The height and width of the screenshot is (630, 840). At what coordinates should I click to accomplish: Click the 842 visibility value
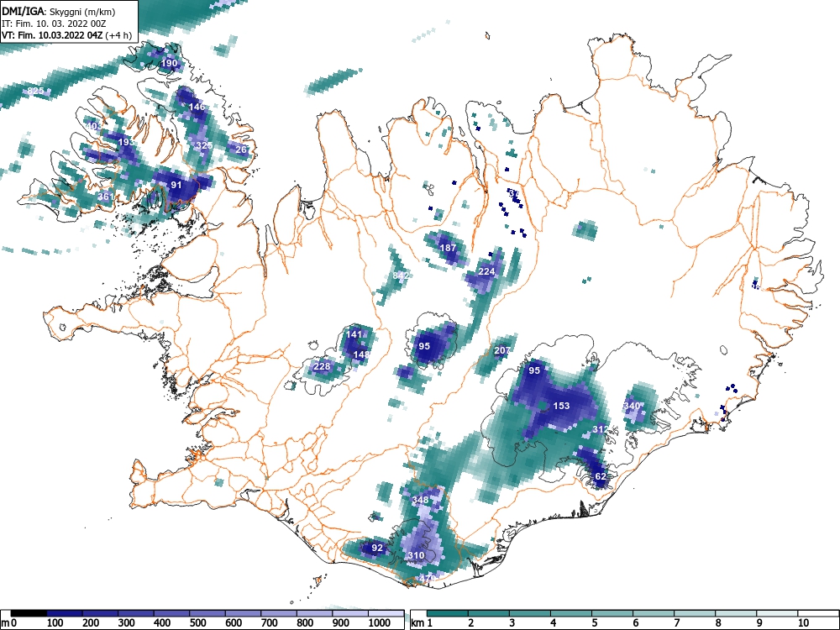401,276
